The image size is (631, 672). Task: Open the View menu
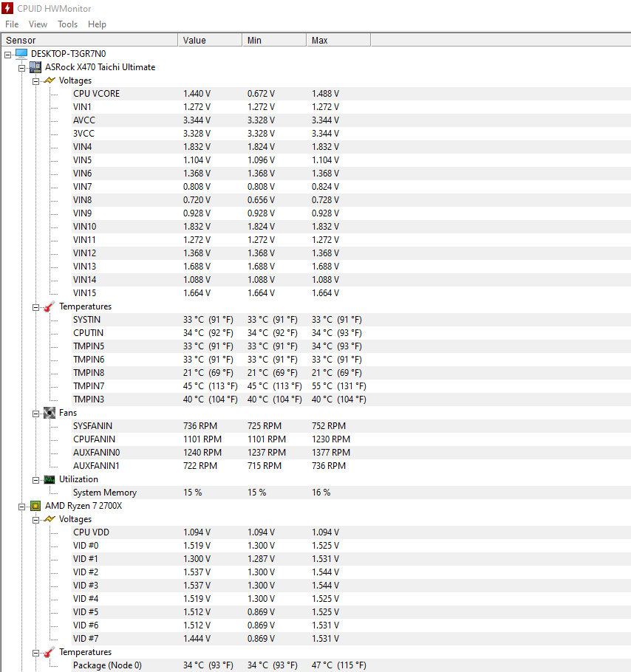click(x=38, y=24)
